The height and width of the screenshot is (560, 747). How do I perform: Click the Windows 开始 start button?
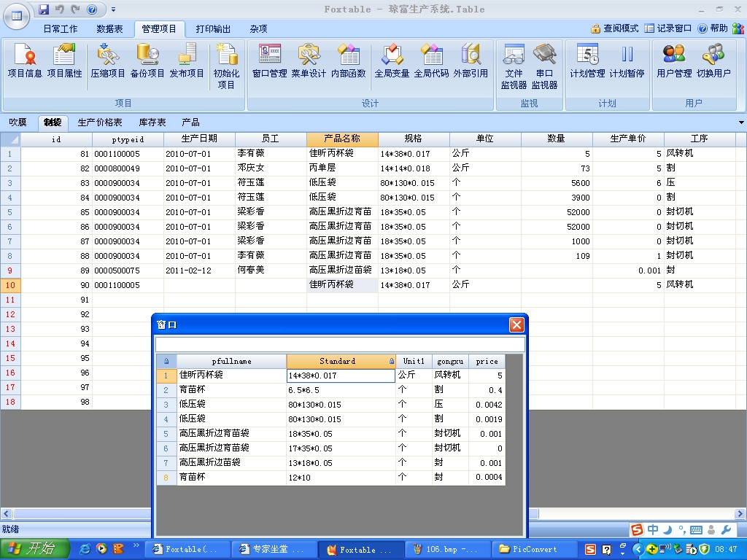click(35, 549)
